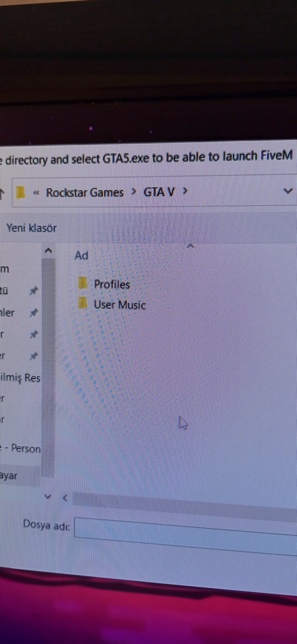This screenshot has height=644, width=297.
Task: Expand the address bar history dropdown
Action: [288, 191]
